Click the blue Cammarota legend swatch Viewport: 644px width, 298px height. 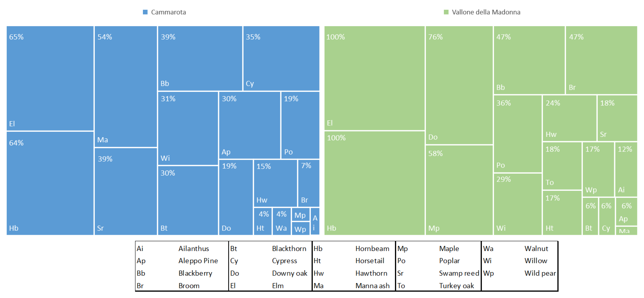pos(145,12)
